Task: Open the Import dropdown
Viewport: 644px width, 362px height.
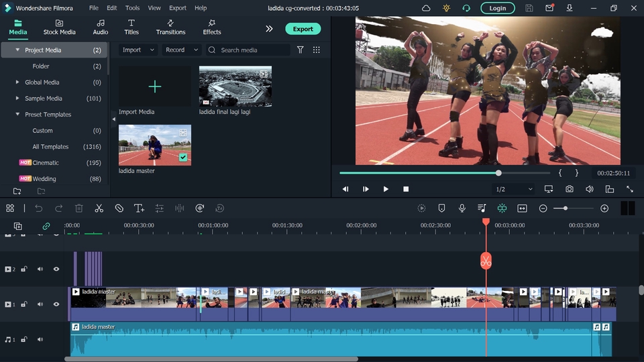Action: click(x=138, y=50)
